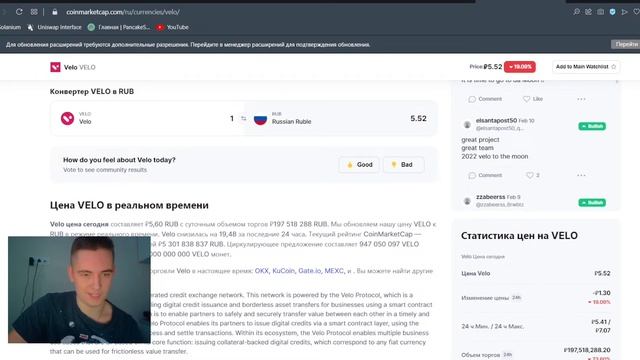Click the community feed scrollbar

click(x=617, y=82)
